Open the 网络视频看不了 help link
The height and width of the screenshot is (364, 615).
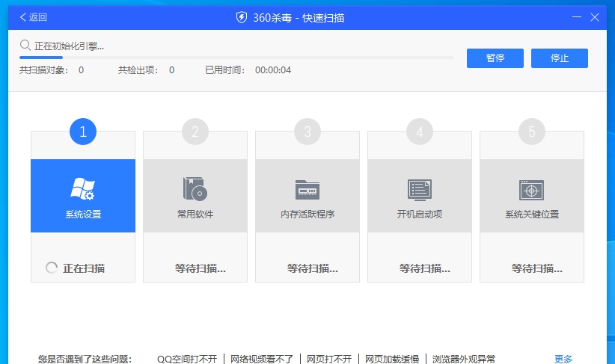(x=263, y=359)
